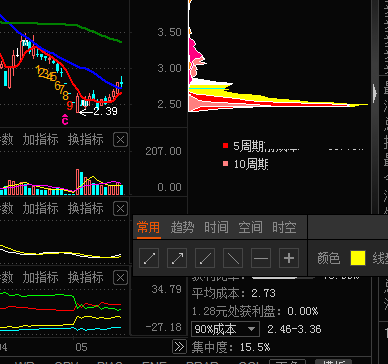Open the 空间 drawing tools tab
The height and width of the screenshot is (364, 388).
point(250,228)
